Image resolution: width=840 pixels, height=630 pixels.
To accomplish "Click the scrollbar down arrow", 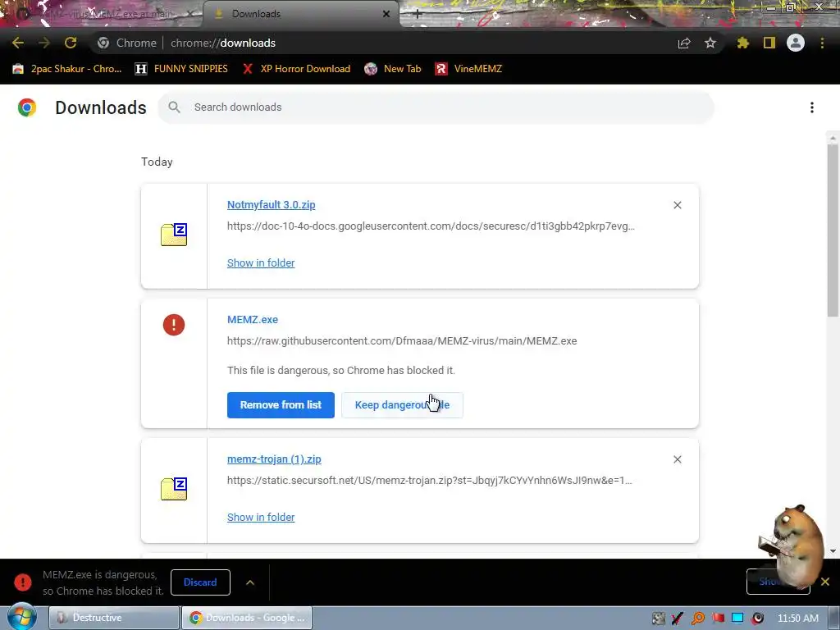I will click(833, 550).
